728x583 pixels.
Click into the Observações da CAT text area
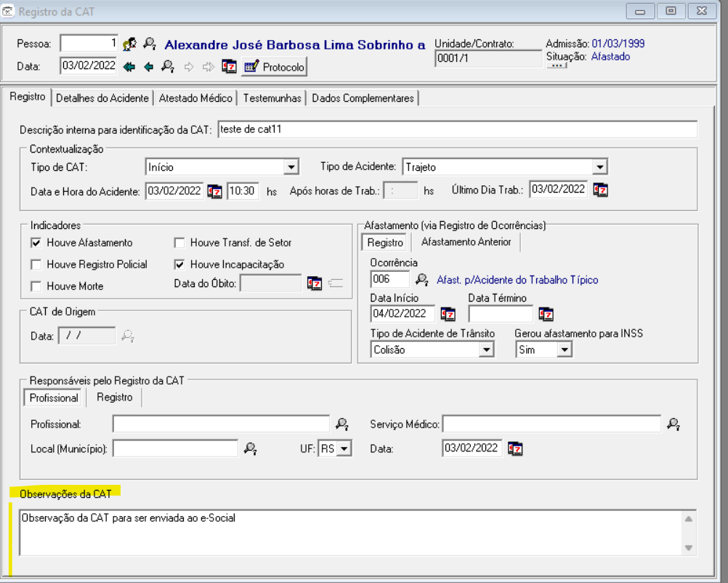(x=349, y=532)
